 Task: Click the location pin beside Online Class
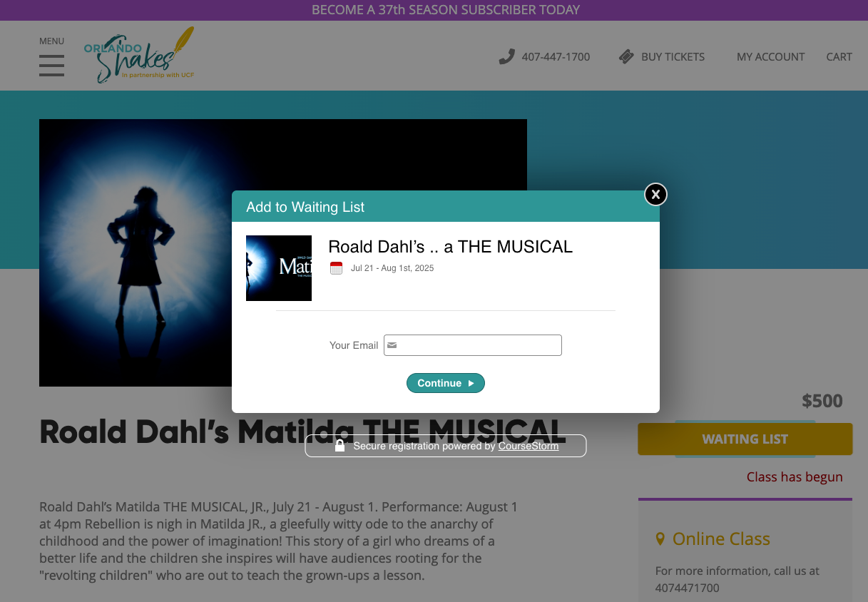point(660,539)
